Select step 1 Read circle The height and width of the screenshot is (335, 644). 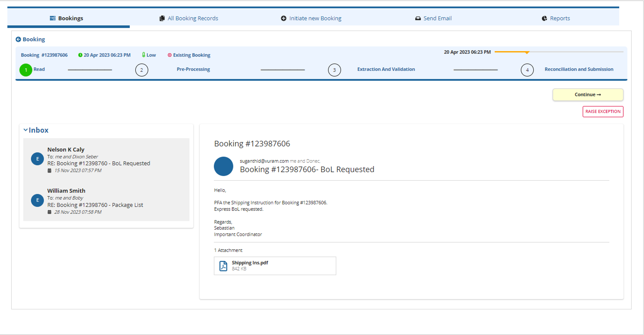click(26, 70)
